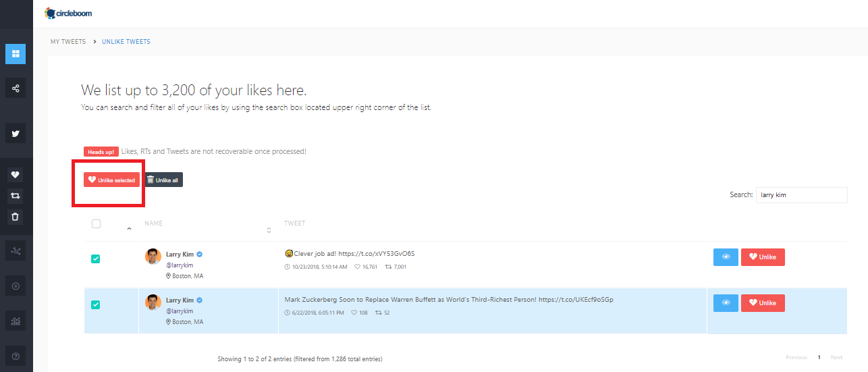Open the trash delete icon in sidebar
Image resolution: width=868 pixels, height=372 pixels.
[16, 217]
